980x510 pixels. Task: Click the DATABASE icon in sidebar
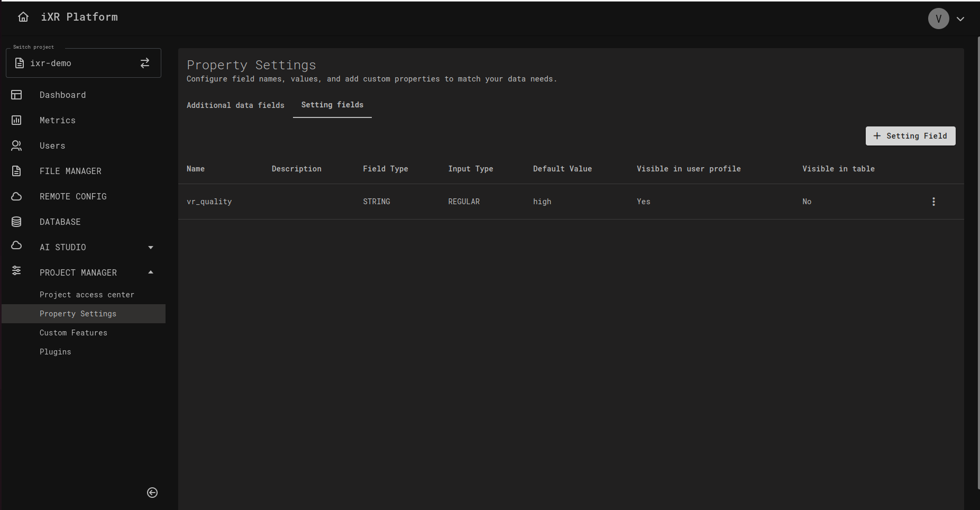pyautogui.click(x=16, y=222)
